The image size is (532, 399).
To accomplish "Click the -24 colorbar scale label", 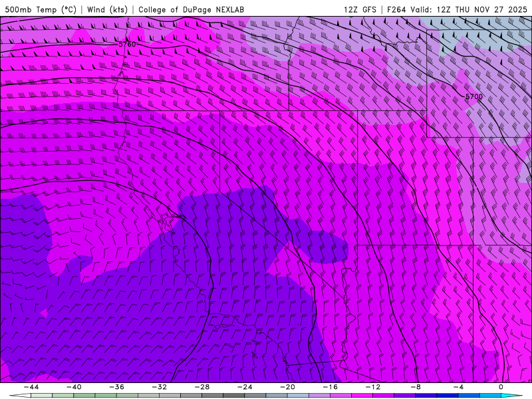I will [x=245, y=387].
